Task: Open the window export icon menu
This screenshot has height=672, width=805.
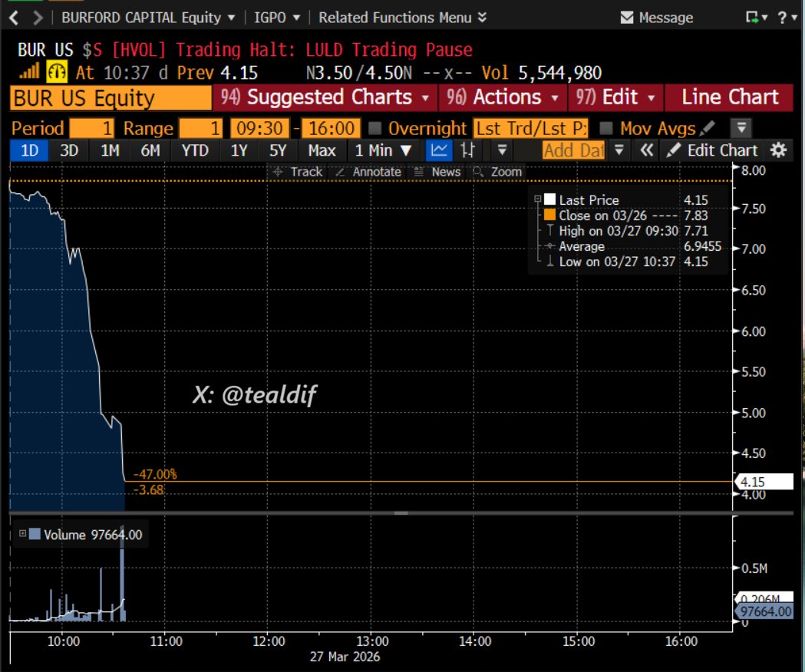Action: pyautogui.click(x=756, y=18)
